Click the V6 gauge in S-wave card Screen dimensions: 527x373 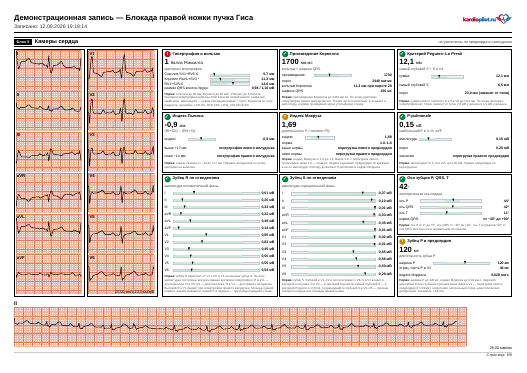click(x=333, y=274)
